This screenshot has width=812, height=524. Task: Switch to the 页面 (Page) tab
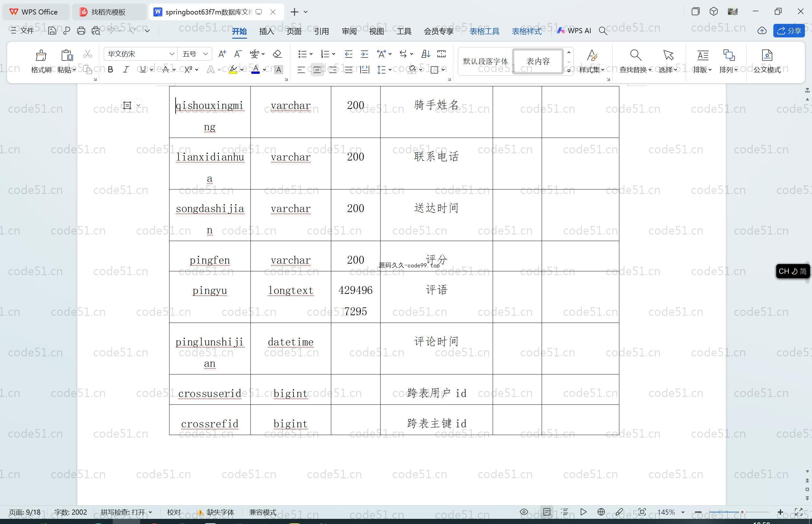click(294, 31)
